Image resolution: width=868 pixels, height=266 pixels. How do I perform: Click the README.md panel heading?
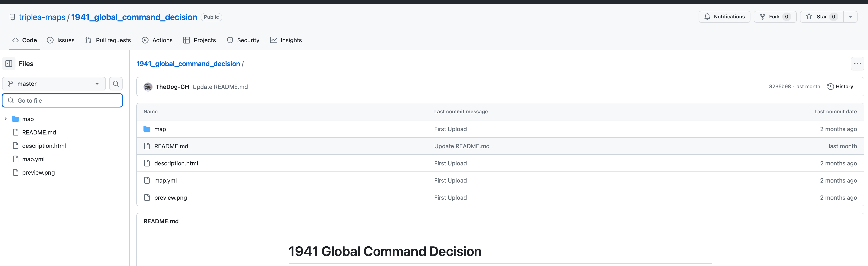(x=161, y=221)
